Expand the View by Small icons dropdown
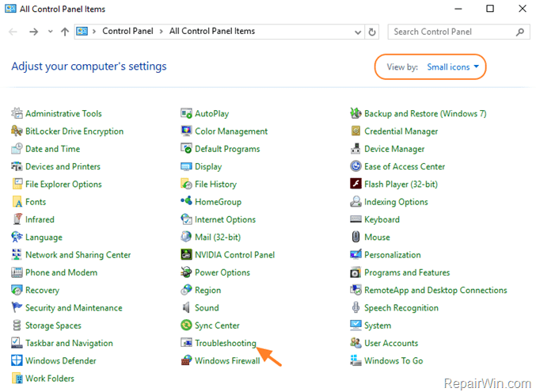 point(453,67)
